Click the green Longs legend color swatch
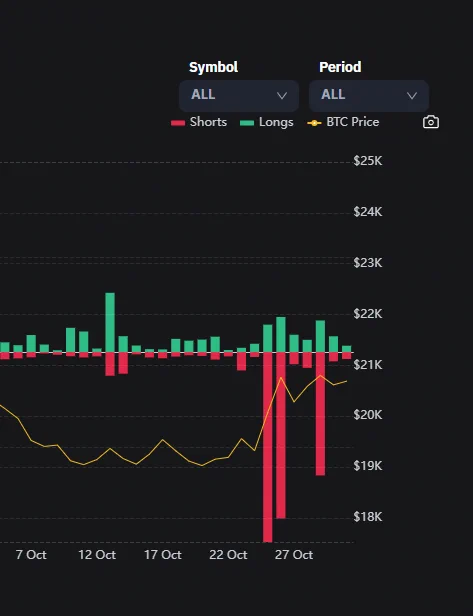473x616 pixels. pyautogui.click(x=247, y=123)
